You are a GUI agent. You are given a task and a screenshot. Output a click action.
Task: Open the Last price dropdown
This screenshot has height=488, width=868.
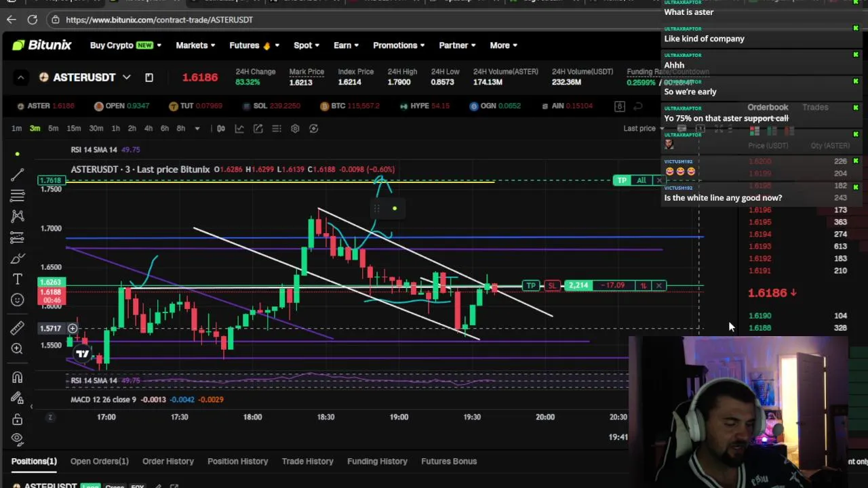pos(644,128)
